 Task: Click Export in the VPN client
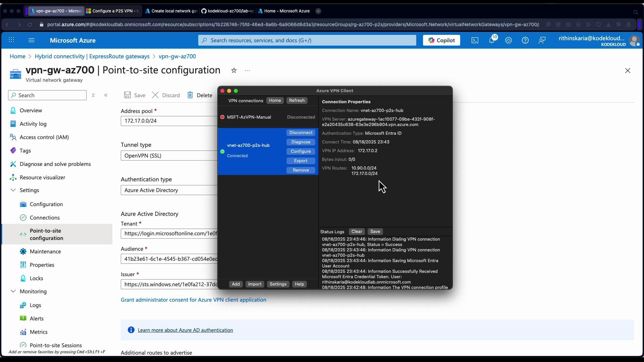(301, 161)
